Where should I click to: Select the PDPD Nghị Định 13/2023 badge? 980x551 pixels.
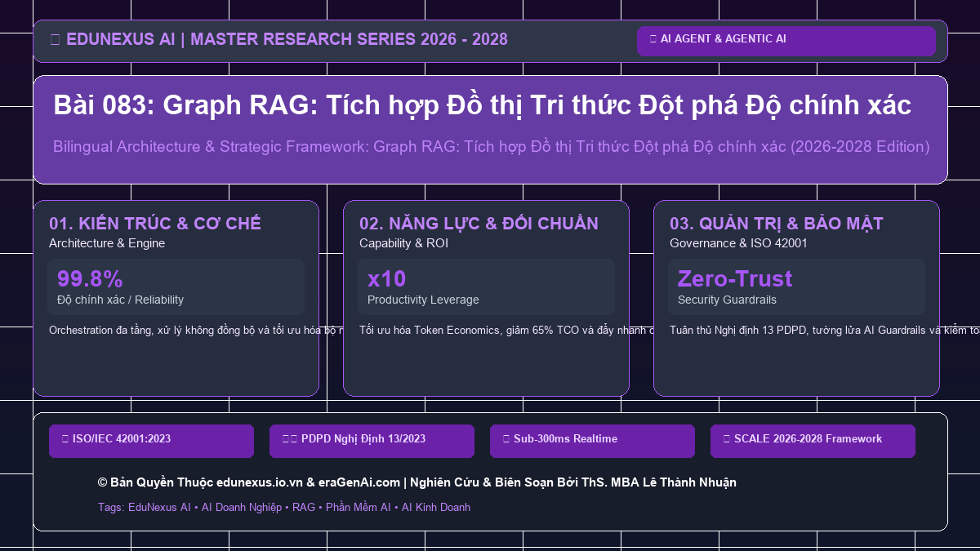(x=372, y=442)
